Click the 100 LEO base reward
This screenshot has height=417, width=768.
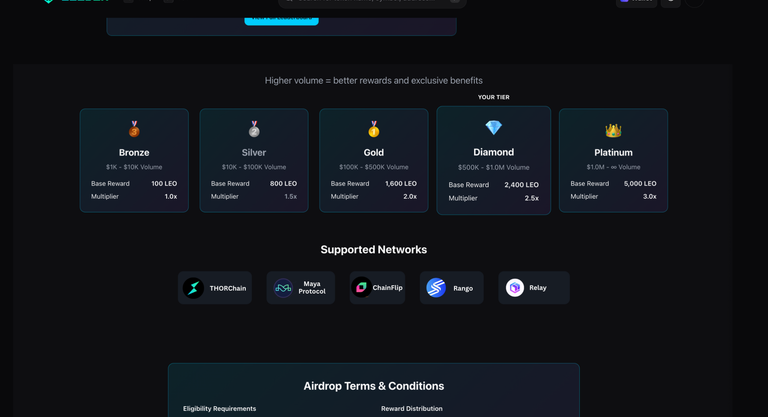(x=164, y=183)
